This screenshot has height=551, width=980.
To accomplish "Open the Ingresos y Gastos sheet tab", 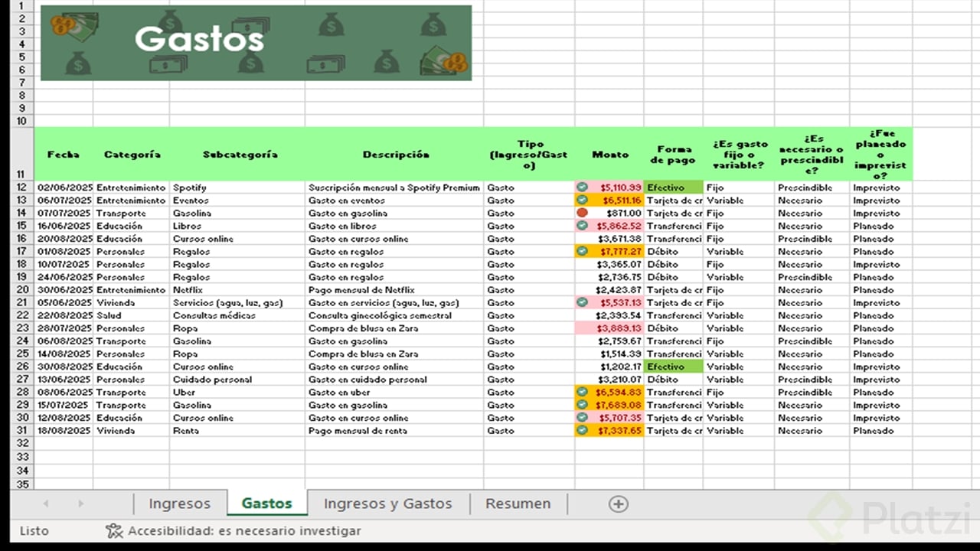I will tap(388, 504).
